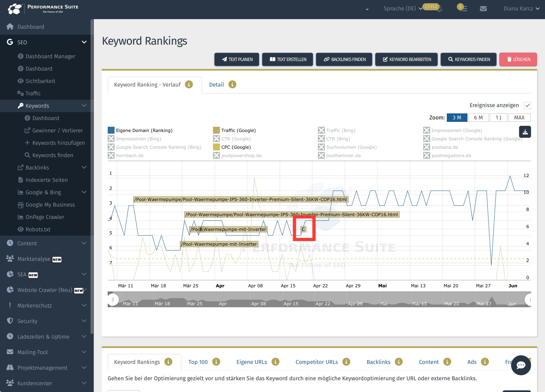Enable Suchvolumen (Google) legend toggle

click(321, 147)
